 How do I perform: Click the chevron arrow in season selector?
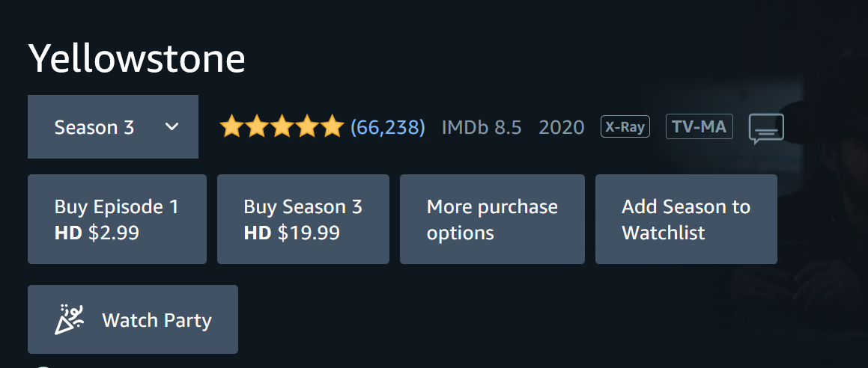(x=172, y=127)
